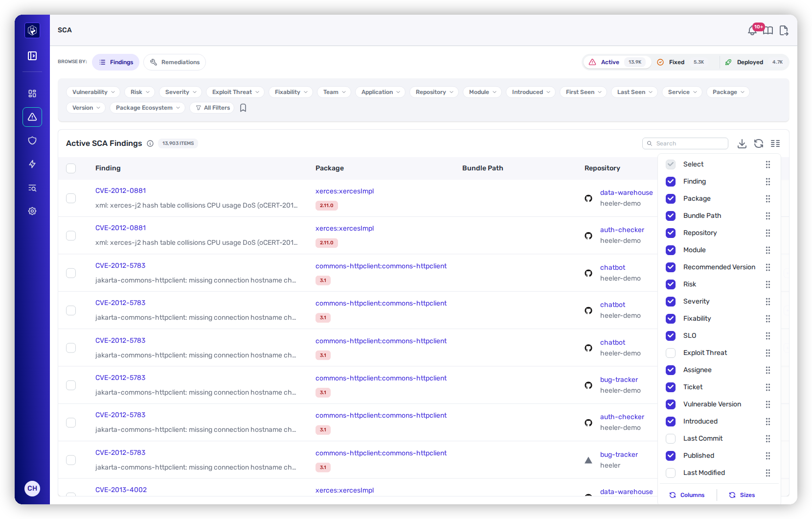Screen dimensions: 812x519
Task: Uncheck the Package column checkbox
Action: 671,199
